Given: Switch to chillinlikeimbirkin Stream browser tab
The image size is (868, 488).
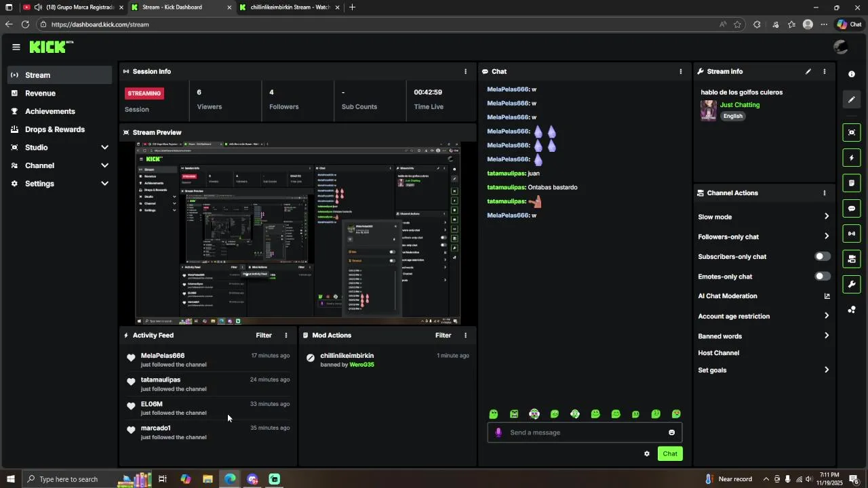Looking at the screenshot, I should click(x=290, y=7).
